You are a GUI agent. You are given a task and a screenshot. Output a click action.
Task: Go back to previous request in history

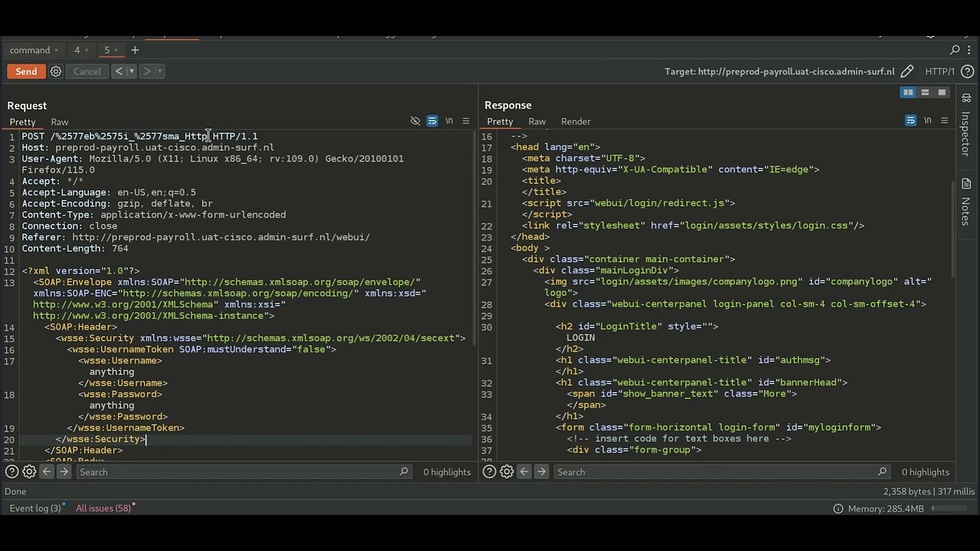119,71
